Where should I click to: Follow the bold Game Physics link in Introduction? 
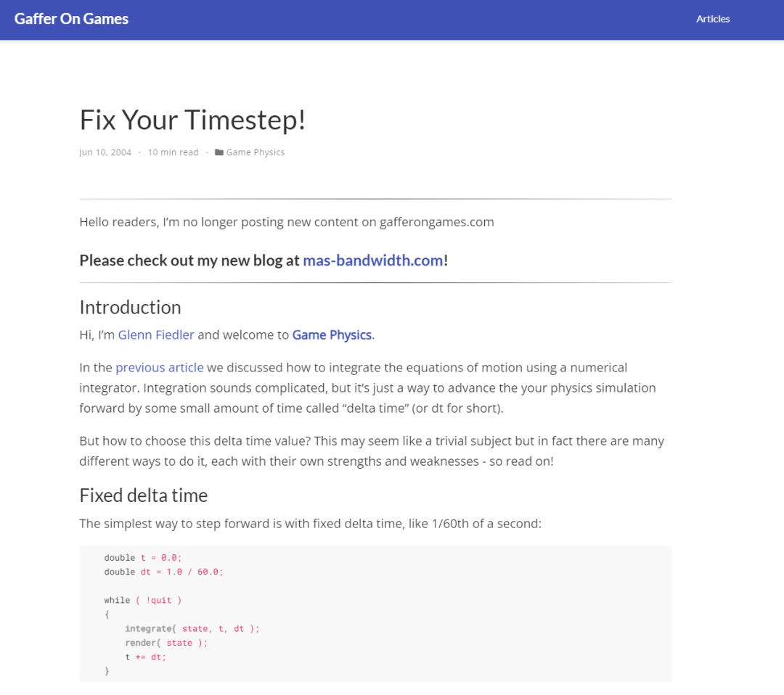pyautogui.click(x=332, y=334)
